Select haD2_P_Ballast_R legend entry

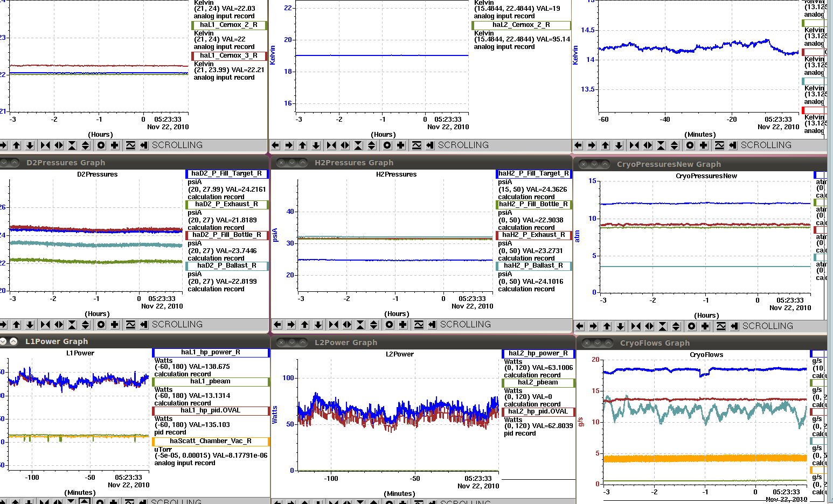click(x=227, y=265)
